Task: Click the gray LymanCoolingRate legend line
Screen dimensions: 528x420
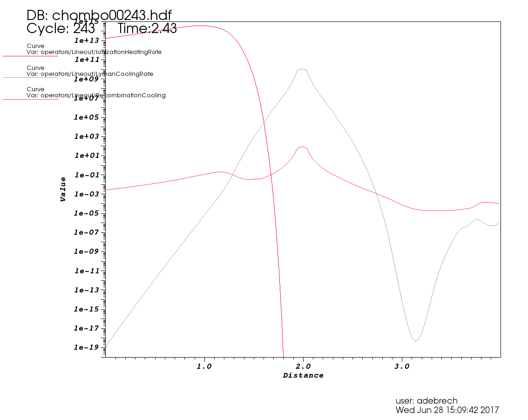Action: click(x=31, y=77)
